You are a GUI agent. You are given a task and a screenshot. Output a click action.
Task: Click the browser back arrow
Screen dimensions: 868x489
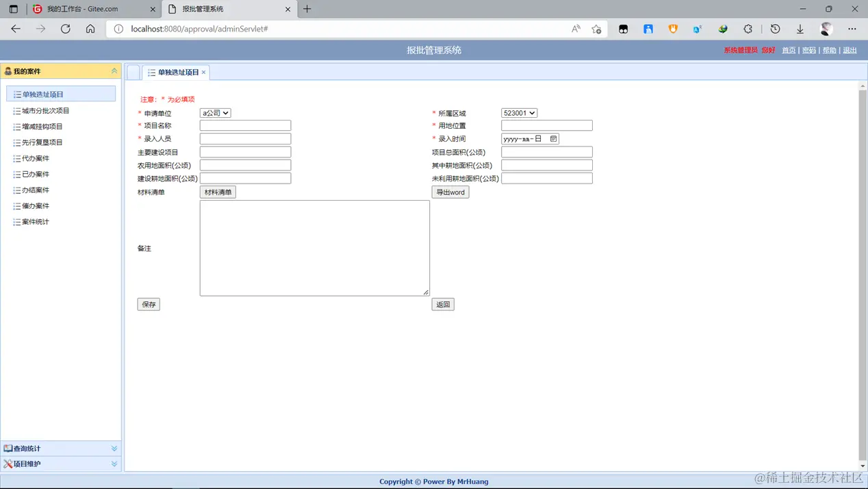point(16,29)
